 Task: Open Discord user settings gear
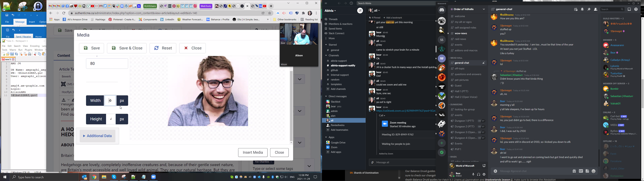pos(484,174)
